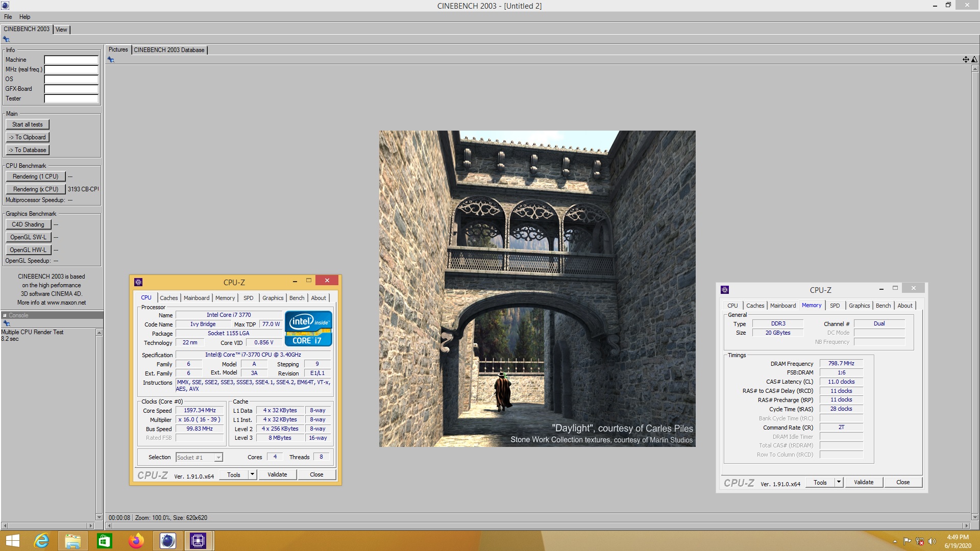Open CPU tab in right CPU-Z window

(x=733, y=306)
